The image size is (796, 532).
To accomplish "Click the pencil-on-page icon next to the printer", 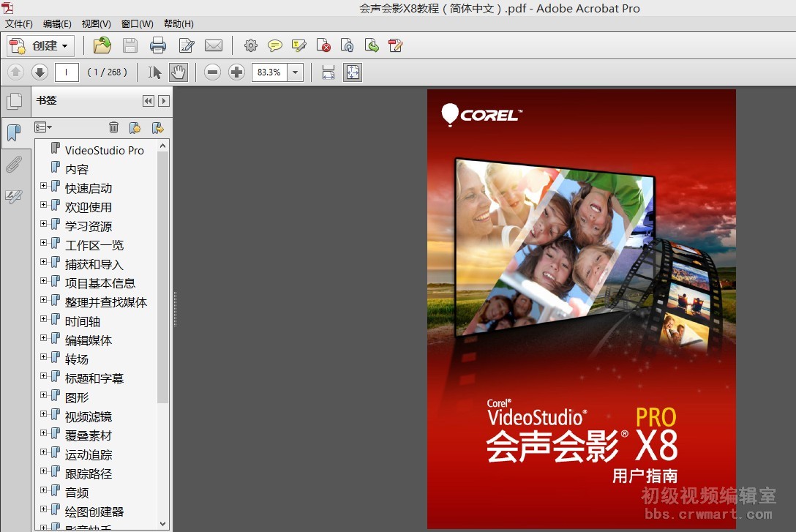I will click(187, 45).
